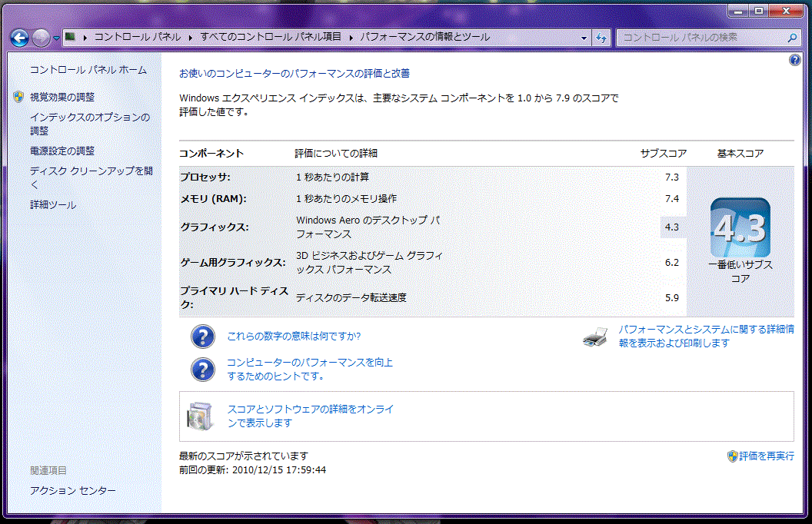Click the highlighted graphics subscore 4.3
Screen dimensions: 812x524
(672, 227)
